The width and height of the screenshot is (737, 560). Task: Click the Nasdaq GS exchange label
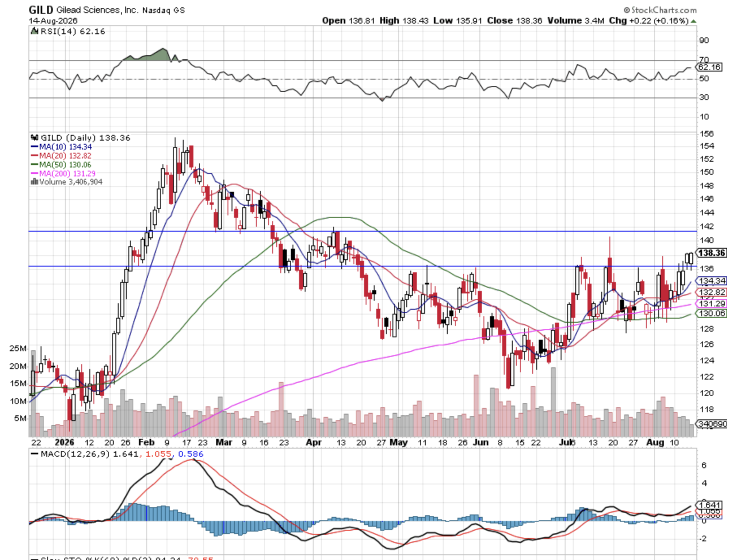163,10
